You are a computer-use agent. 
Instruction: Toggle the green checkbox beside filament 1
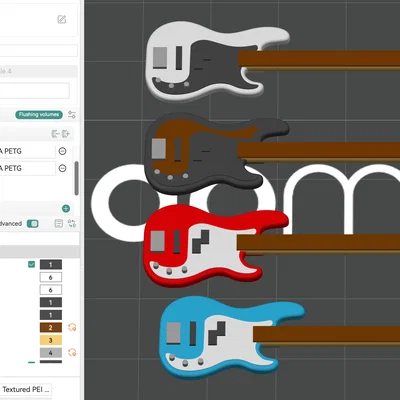pyautogui.click(x=31, y=265)
